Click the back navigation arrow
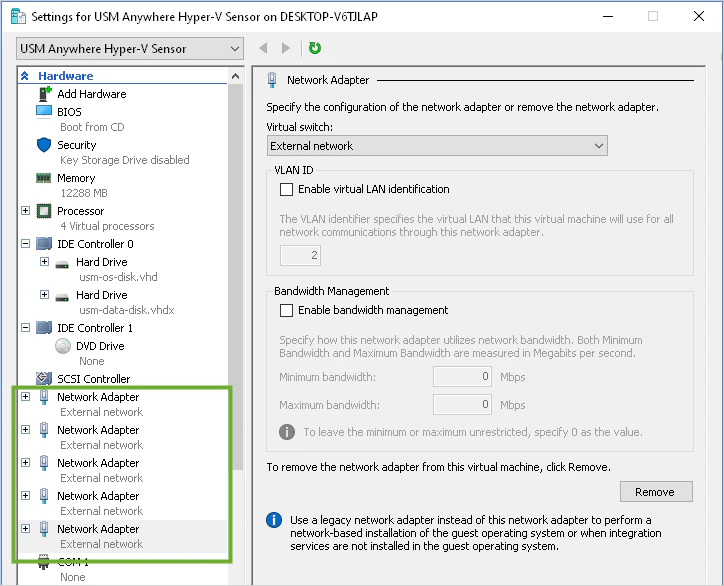This screenshot has width=724, height=586. (264, 48)
